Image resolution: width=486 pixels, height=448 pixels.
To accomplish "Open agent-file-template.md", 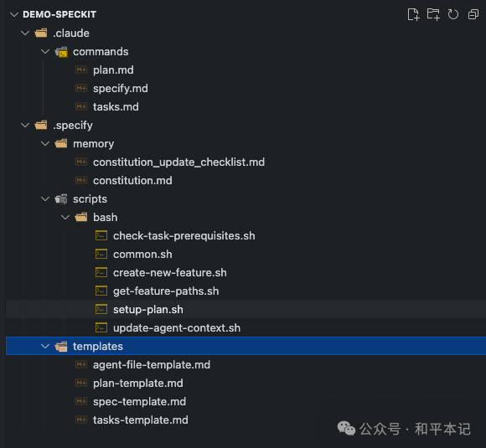I will 152,365.
